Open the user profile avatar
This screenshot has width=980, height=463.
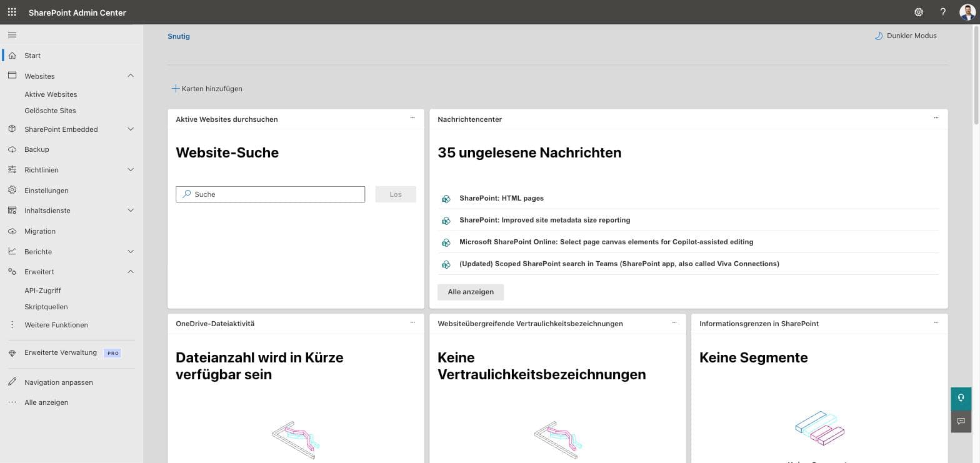pos(967,12)
